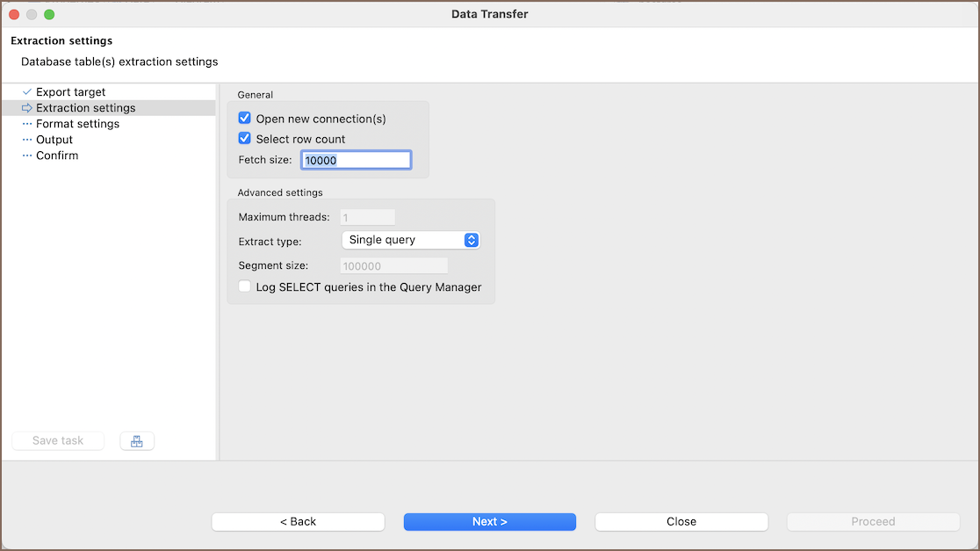Select Format settings in the wizard list
This screenshot has width=980, height=551.
(77, 124)
